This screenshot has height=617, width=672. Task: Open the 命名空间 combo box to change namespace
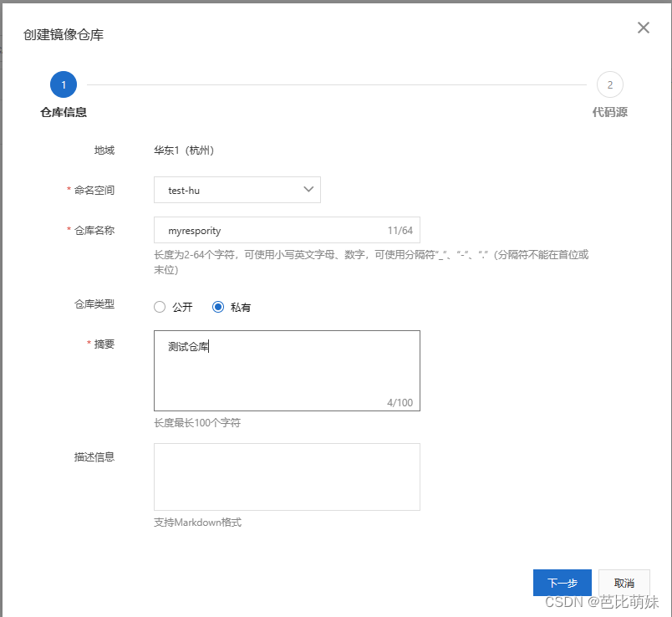[237, 190]
